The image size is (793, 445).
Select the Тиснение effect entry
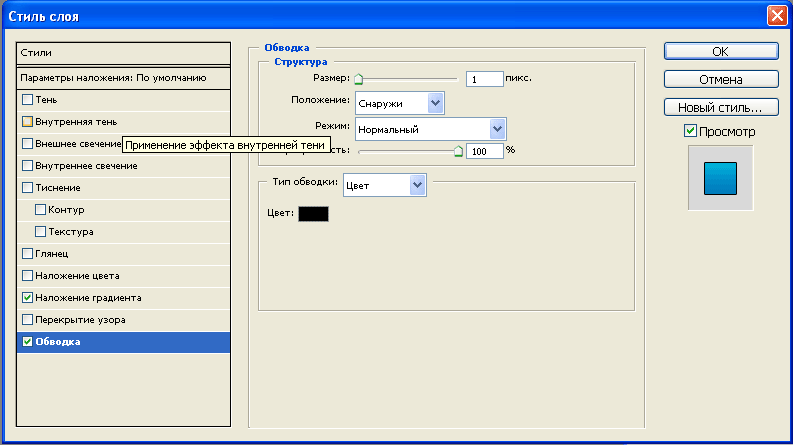click(x=58, y=188)
